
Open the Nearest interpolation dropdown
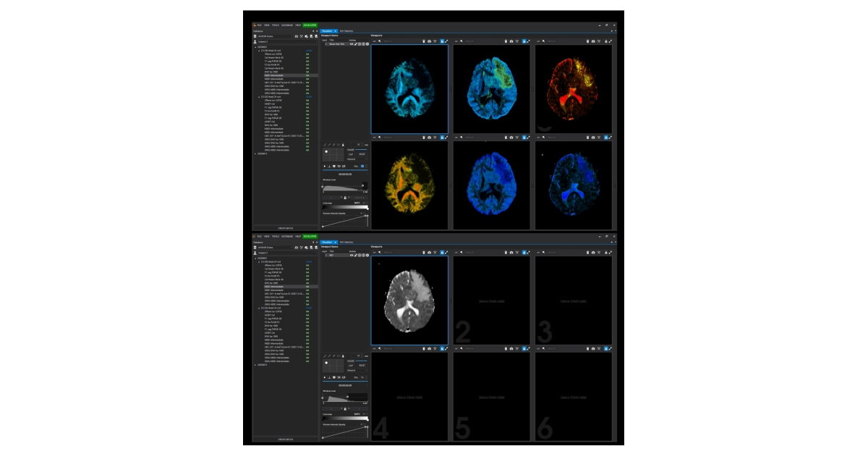357,159
